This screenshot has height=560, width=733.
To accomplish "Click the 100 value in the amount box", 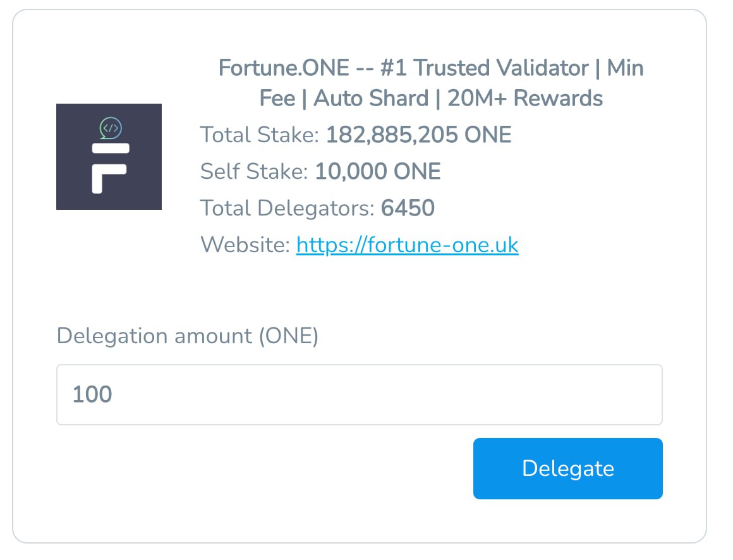I will 92,394.
